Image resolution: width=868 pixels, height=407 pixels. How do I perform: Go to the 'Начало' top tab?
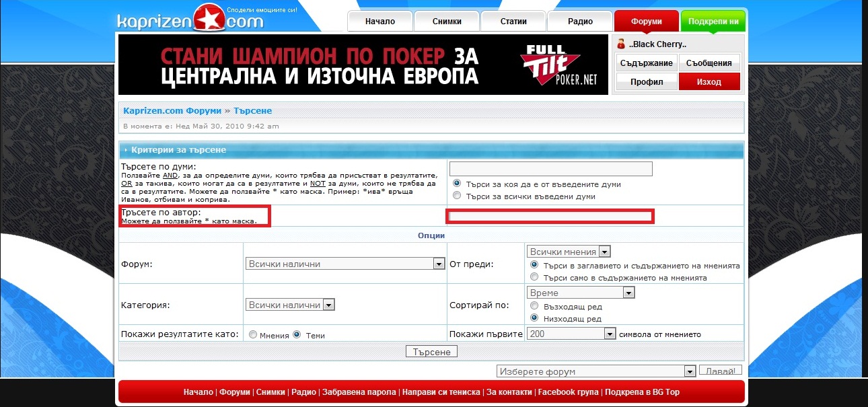pos(379,21)
